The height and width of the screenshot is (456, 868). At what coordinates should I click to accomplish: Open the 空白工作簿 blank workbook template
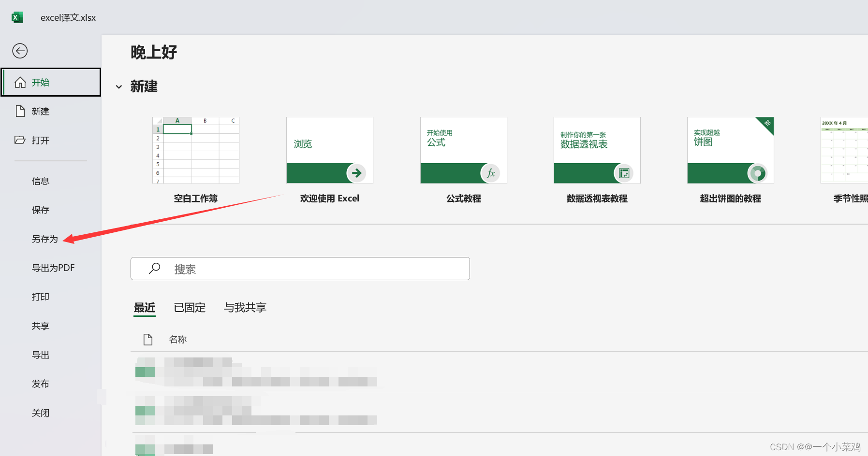click(195, 150)
